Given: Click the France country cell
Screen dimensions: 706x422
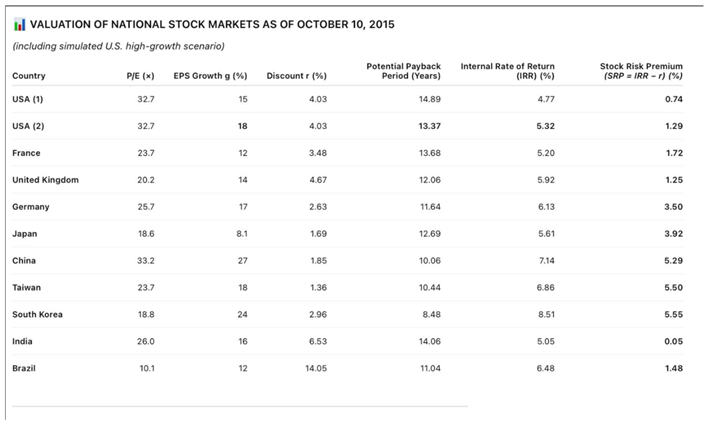Looking at the screenshot, I should (26, 153).
